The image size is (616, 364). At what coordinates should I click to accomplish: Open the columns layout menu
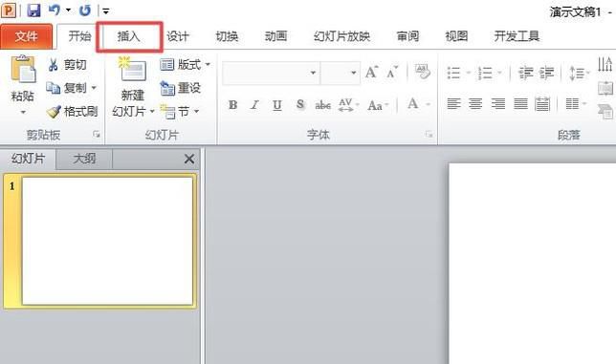coord(576,104)
